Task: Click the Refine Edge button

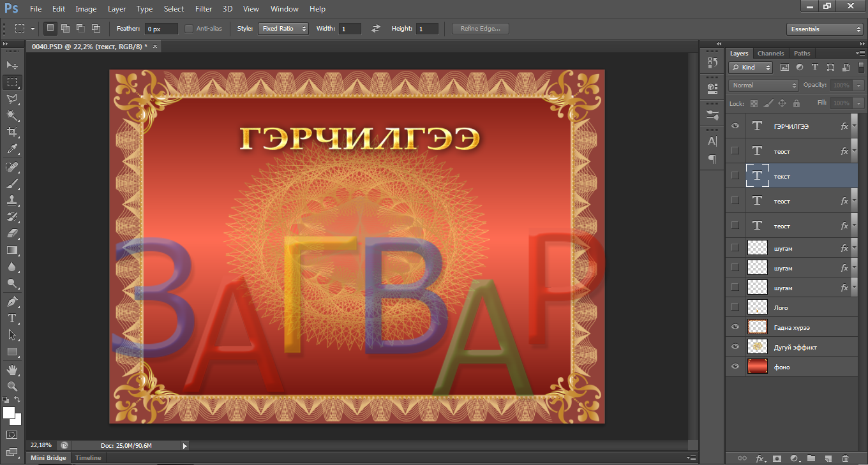Action: point(481,29)
